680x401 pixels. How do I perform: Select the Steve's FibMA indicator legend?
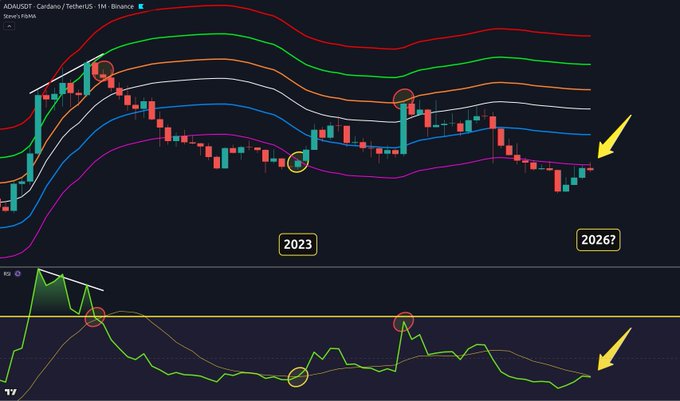(x=20, y=16)
